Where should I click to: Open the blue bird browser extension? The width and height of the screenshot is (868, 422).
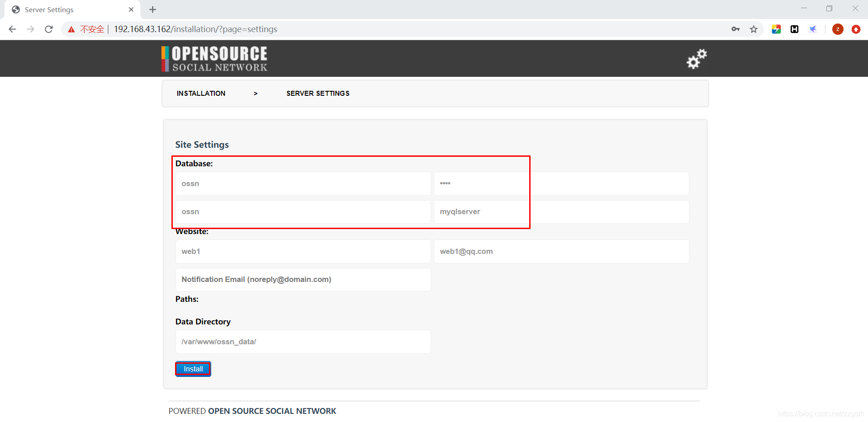point(813,29)
